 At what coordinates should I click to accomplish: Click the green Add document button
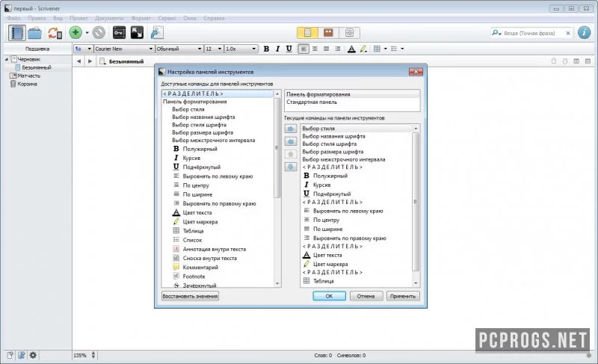click(x=75, y=33)
